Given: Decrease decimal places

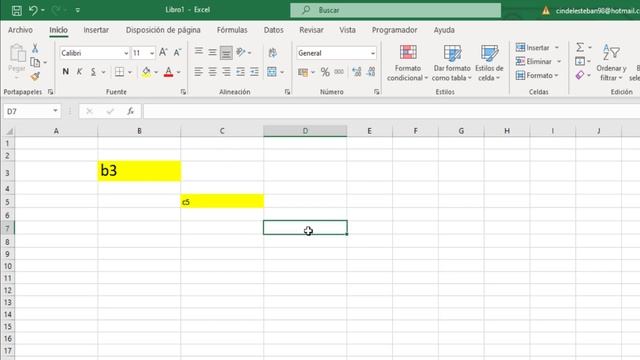Looking at the screenshot, I should point(371,72).
